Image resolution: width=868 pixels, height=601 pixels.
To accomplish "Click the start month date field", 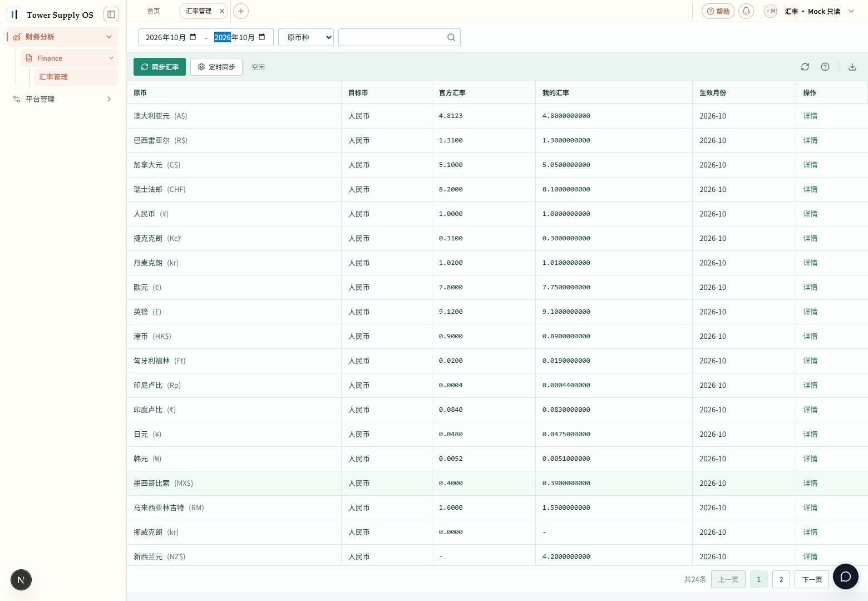I will (171, 37).
